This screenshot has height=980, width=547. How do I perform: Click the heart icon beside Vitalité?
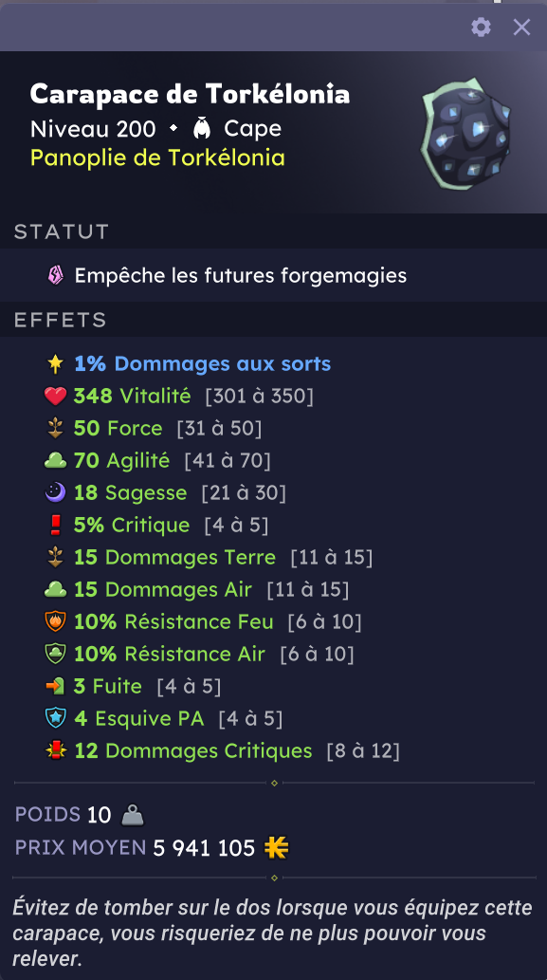coord(56,396)
